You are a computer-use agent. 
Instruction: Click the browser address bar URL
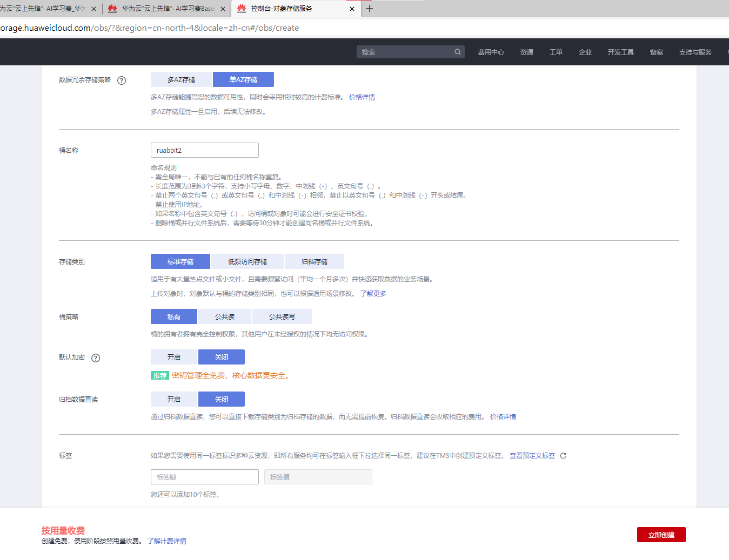click(x=150, y=28)
